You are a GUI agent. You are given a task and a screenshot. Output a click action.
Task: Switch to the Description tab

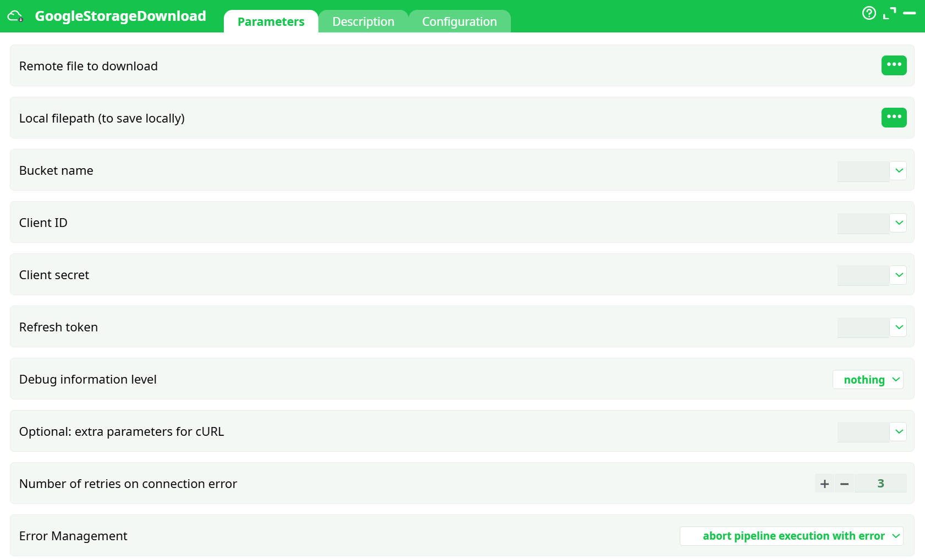tap(363, 21)
